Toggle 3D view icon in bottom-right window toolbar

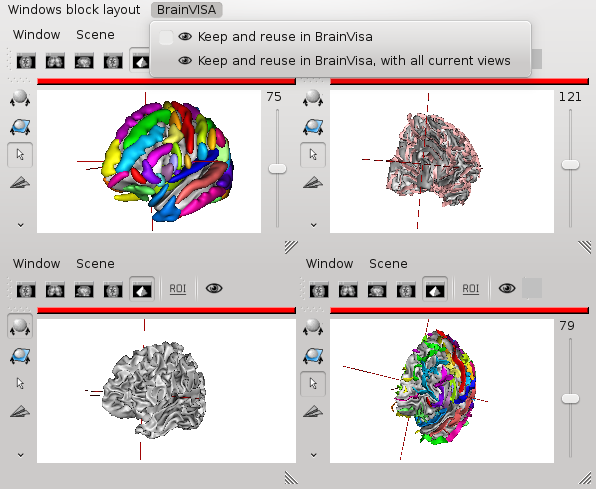tap(435, 289)
